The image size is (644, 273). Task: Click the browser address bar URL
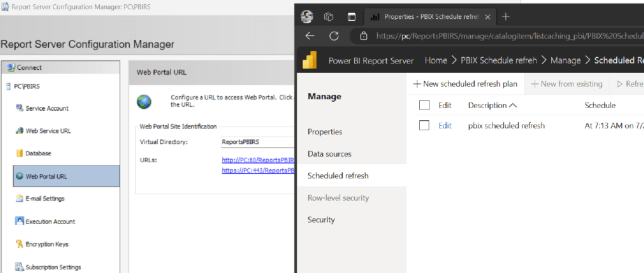509,36
